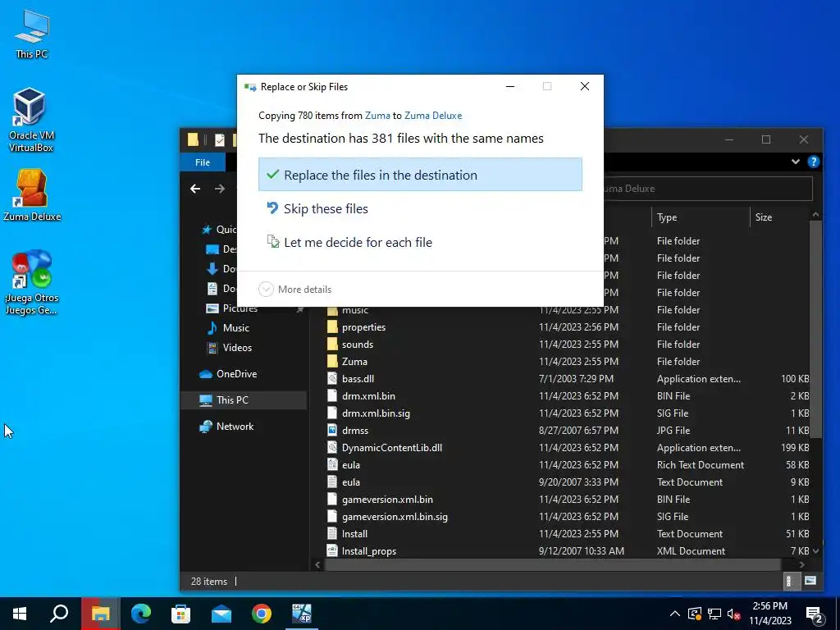The height and width of the screenshot is (630, 840).
Task: Open the XP-labeled app on taskbar
Action: [x=302, y=614]
